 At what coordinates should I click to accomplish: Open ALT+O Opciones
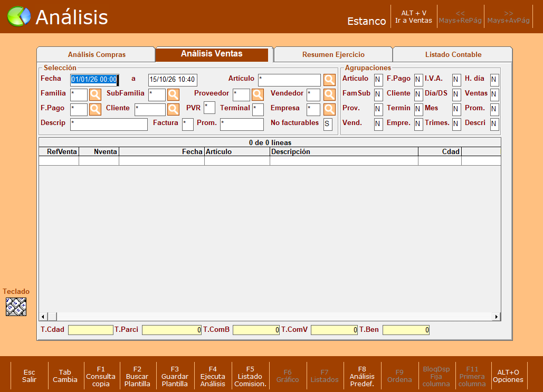(508, 376)
